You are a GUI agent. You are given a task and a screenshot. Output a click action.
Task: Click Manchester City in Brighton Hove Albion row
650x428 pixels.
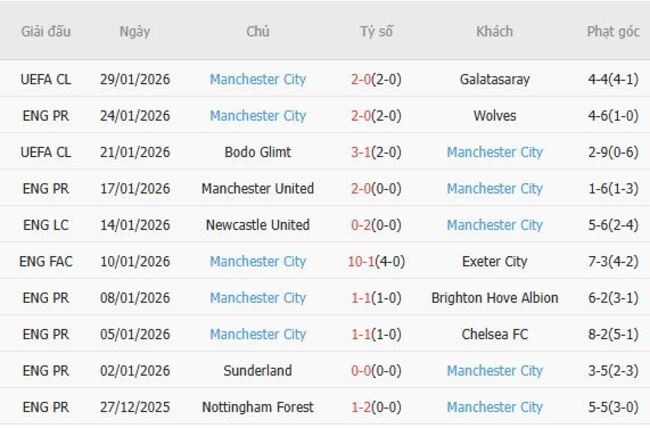258,298
